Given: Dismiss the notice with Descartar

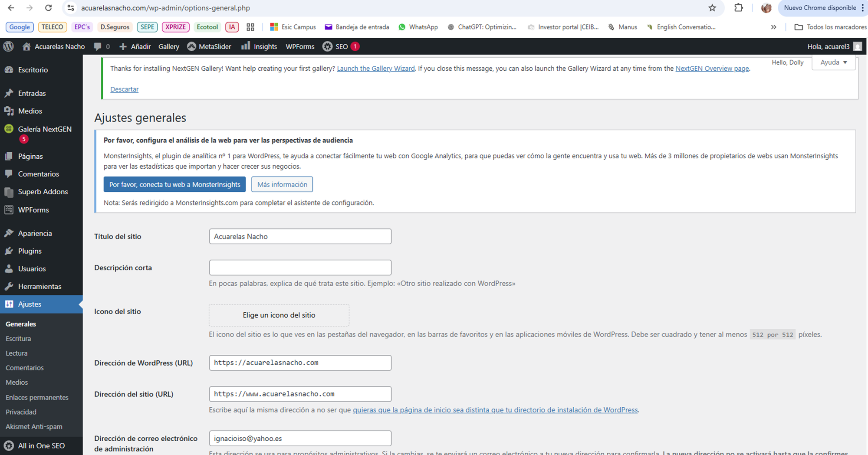Looking at the screenshot, I should coord(124,89).
